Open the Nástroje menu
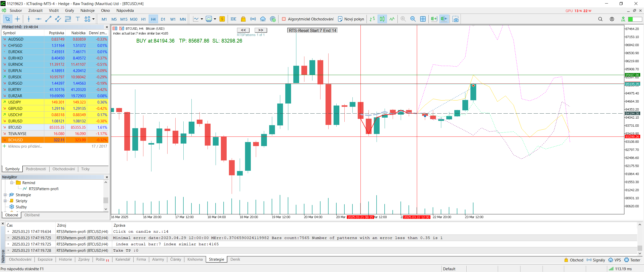This screenshot has width=644, height=272. pos(88,10)
